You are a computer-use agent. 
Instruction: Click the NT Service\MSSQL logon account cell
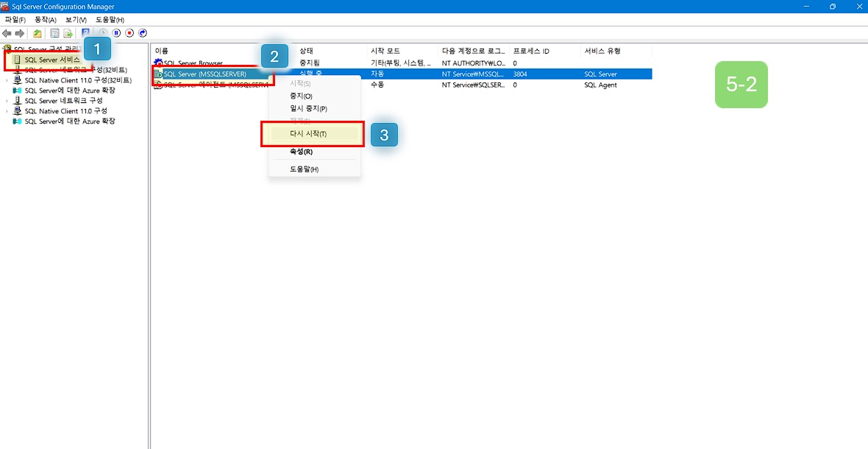coord(472,74)
